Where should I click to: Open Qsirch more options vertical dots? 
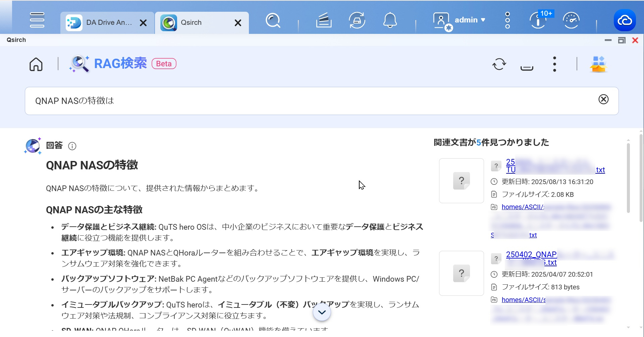554,64
